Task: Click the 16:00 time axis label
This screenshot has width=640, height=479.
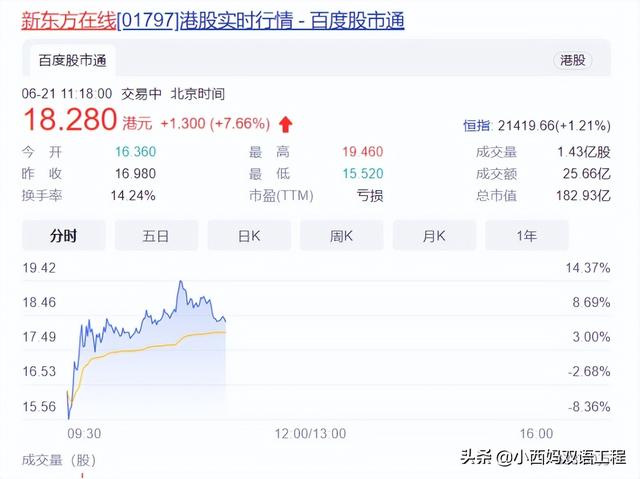Action: coord(536,433)
